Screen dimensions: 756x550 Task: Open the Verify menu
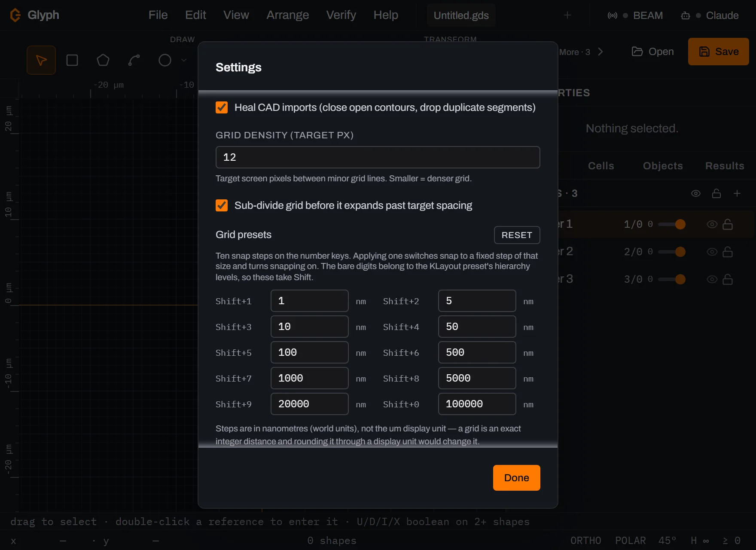point(341,15)
